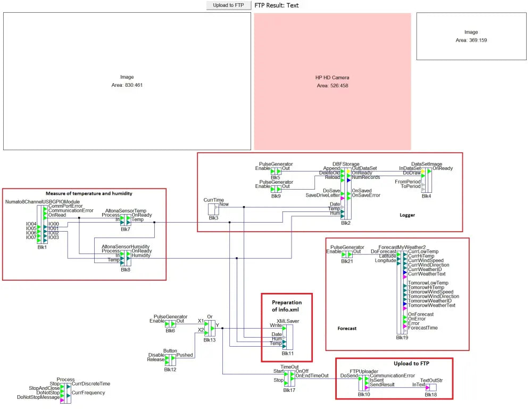Click the Upload to FTP button
Viewport: 532px width, 409px height.
point(228,5)
